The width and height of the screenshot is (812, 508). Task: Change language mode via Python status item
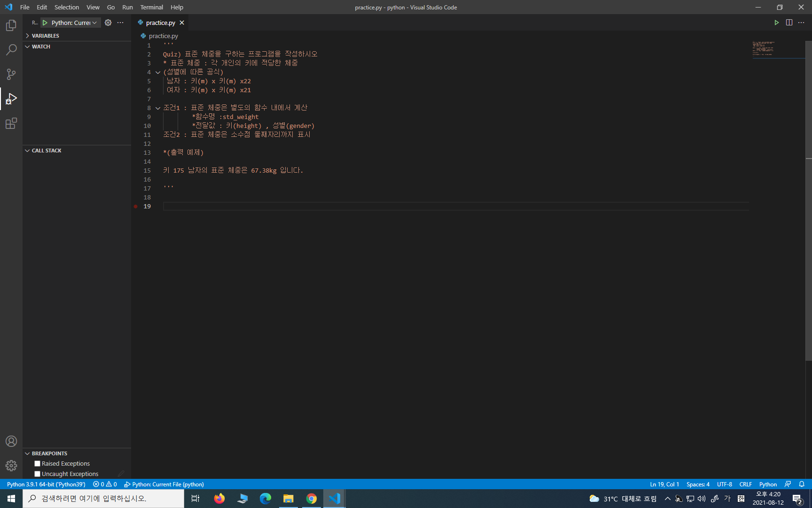pos(768,484)
